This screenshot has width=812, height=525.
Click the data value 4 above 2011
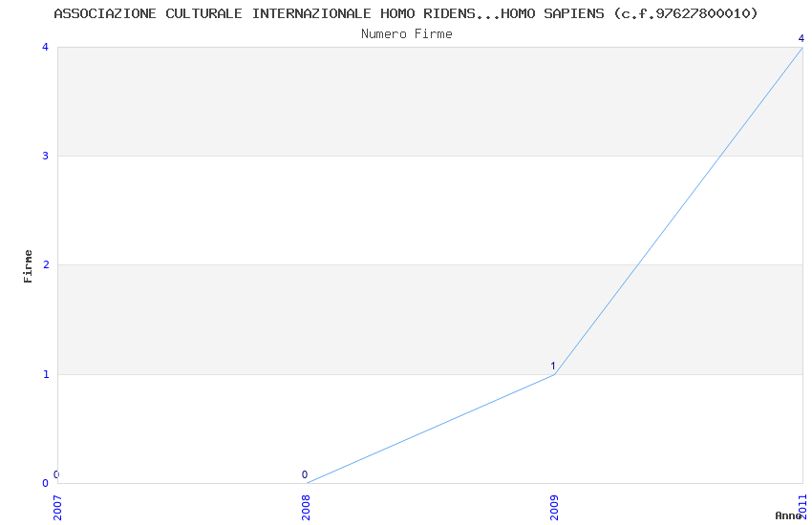tap(801, 38)
